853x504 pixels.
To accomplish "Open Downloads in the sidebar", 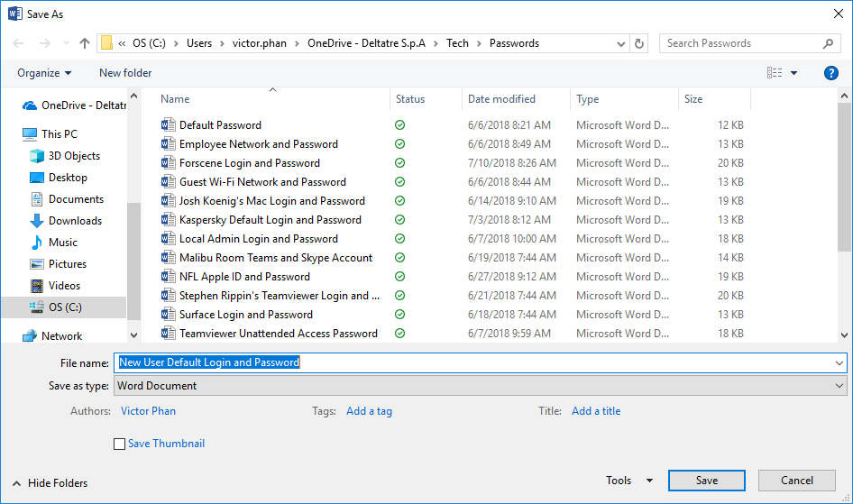I will [x=66, y=221].
